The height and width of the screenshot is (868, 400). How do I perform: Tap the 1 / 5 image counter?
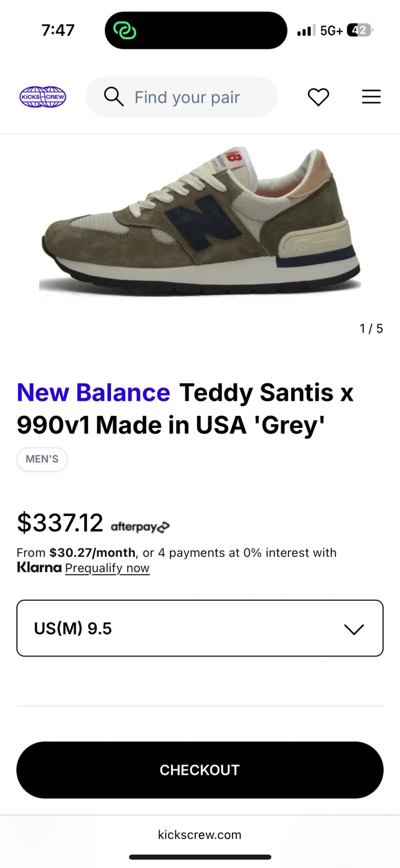pos(371,329)
